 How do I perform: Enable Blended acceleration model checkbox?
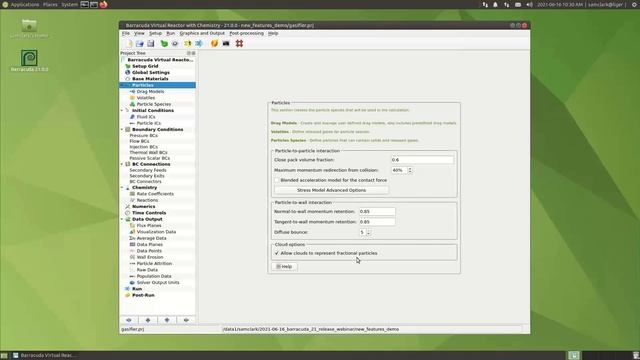tap(277, 180)
